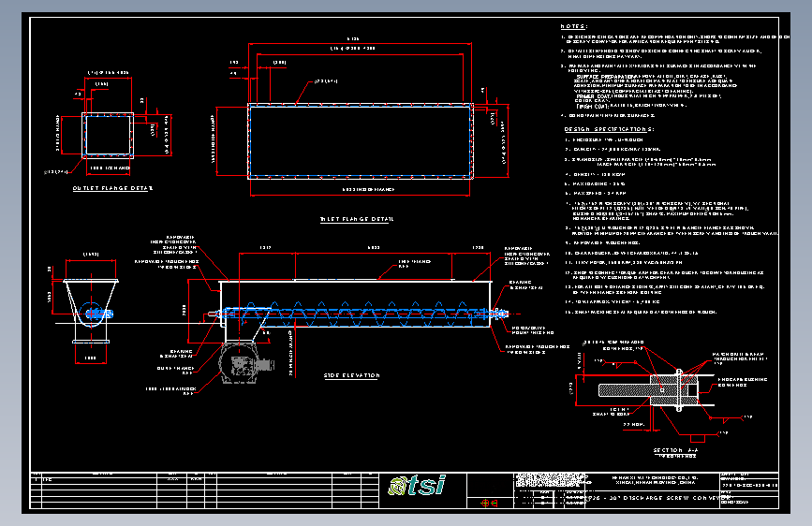812x526 pixels.
Task: Click the "NOTES:" heading
Action: tap(574, 26)
